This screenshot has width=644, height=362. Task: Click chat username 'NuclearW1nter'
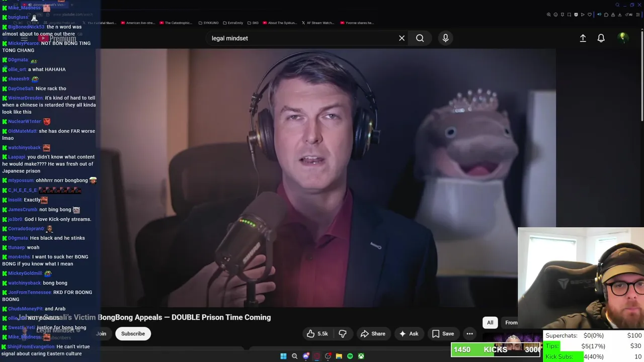[x=24, y=121]
